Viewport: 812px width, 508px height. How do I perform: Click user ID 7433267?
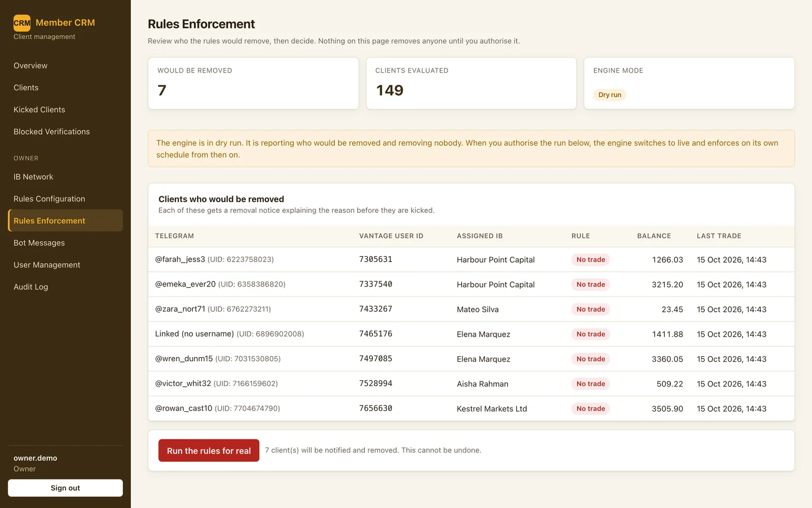tap(376, 309)
